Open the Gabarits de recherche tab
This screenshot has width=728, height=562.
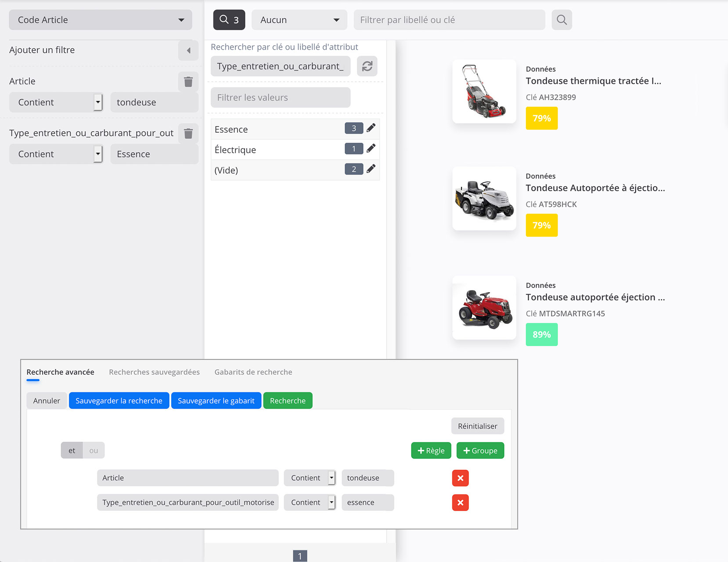click(x=253, y=372)
